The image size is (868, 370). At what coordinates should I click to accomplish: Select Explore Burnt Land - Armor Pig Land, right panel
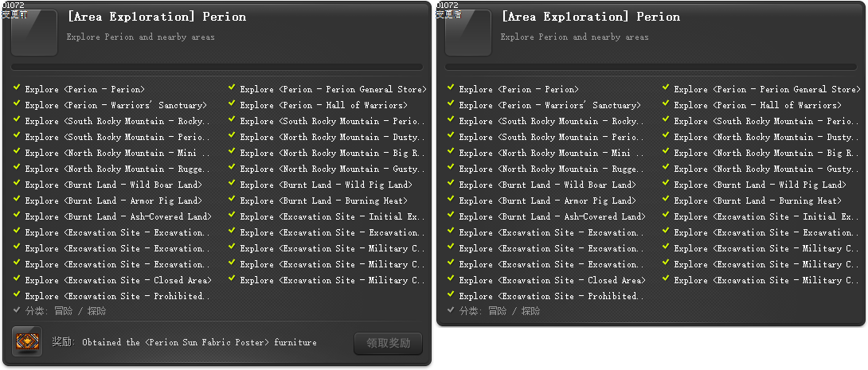click(x=547, y=201)
